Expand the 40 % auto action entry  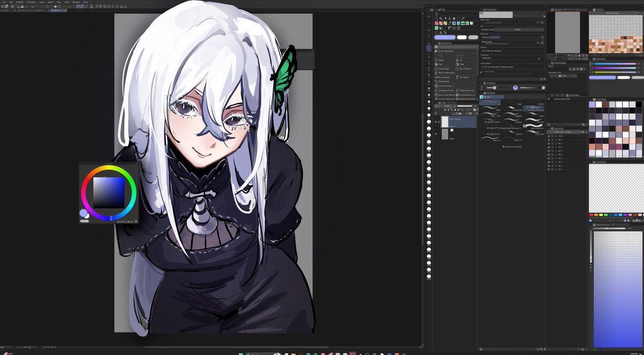(x=556, y=158)
